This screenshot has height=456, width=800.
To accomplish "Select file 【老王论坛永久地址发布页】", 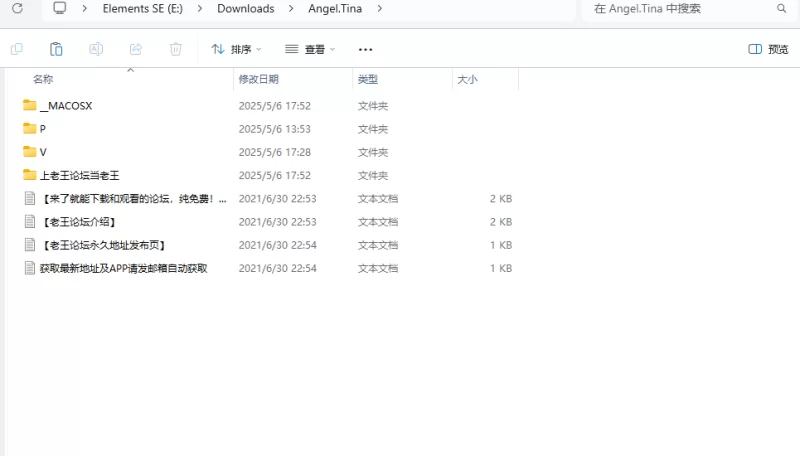I will (x=104, y=245).
